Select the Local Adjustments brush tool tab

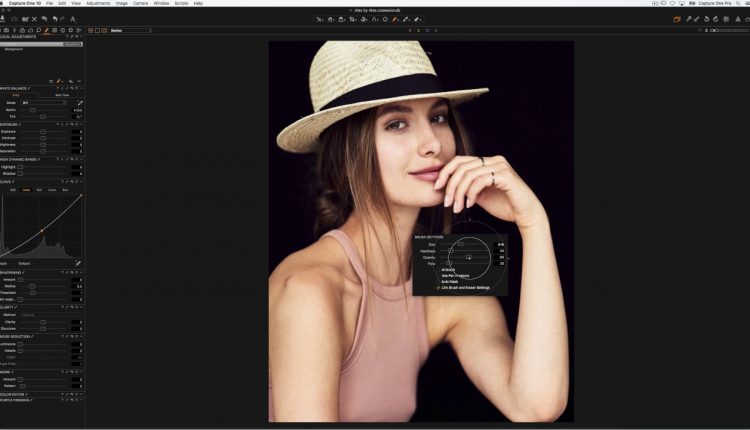[47, 31]
